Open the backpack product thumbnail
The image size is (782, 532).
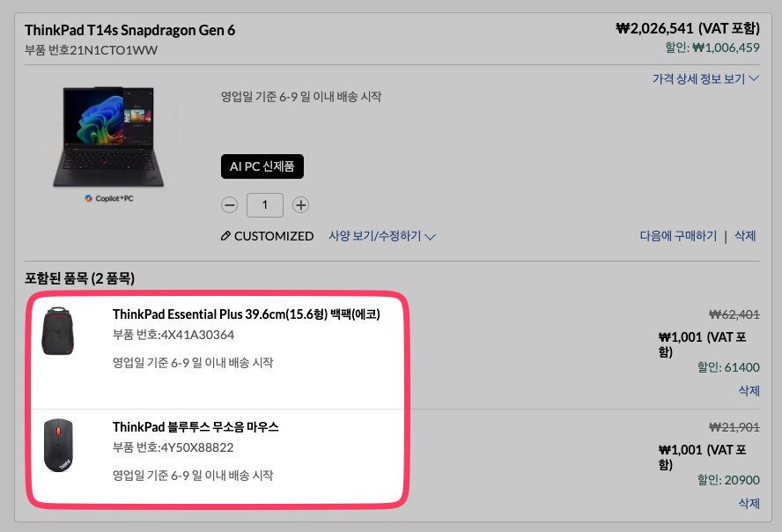coord(58,331)
